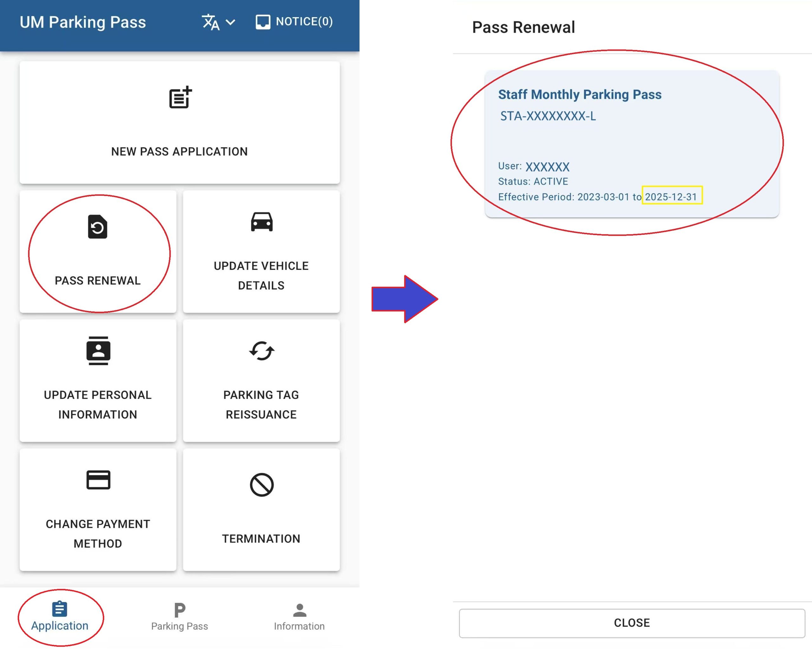Open the Information tab
The width and height of the screenshot is (812, 649).
(x=299, y=617)
